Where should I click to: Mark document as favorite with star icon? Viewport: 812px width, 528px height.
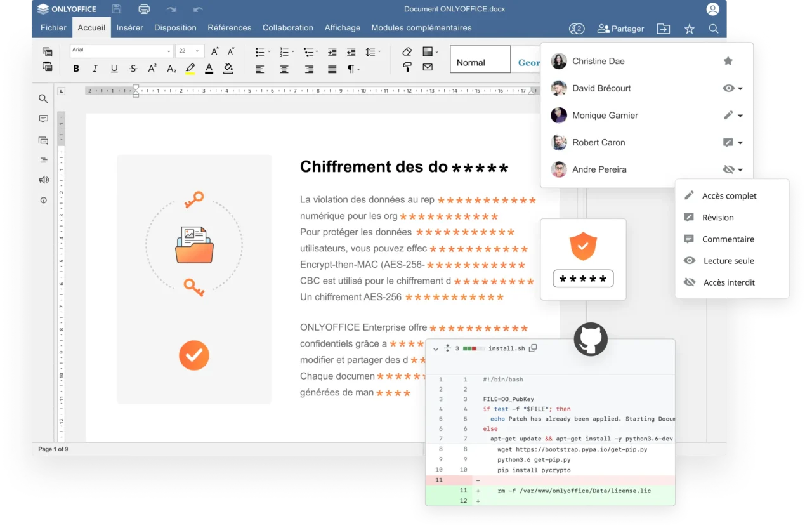click(x=690, y=29)
